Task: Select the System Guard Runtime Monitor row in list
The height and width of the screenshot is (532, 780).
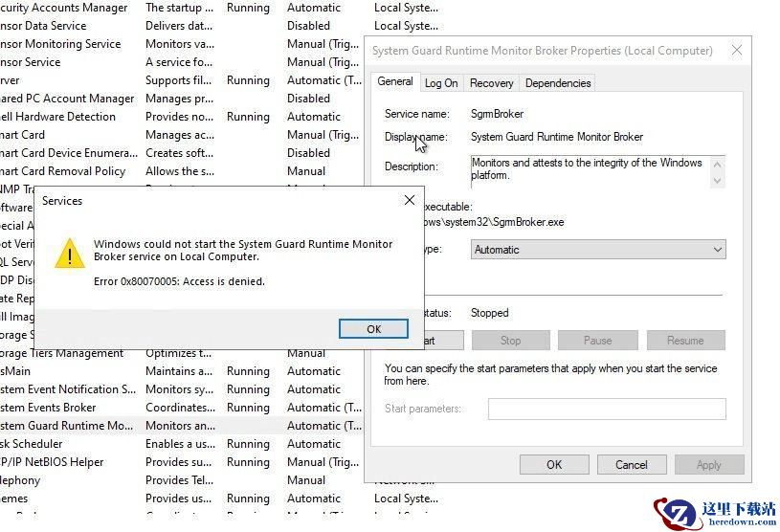Action: (181, 426)
